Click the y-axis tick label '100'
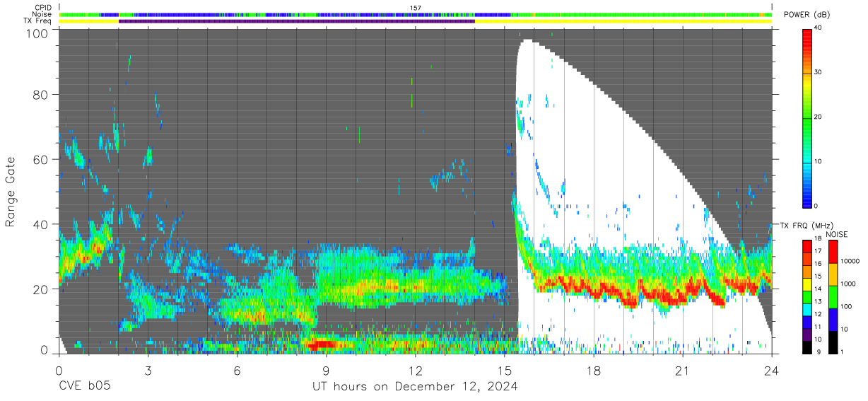 [x=37, y=33]
